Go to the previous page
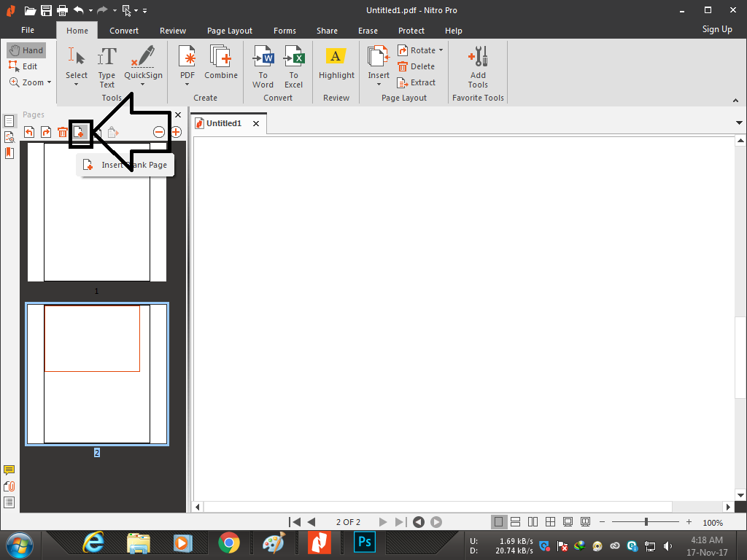The height and width of the screenshot is (560, 747). (311, 522)
